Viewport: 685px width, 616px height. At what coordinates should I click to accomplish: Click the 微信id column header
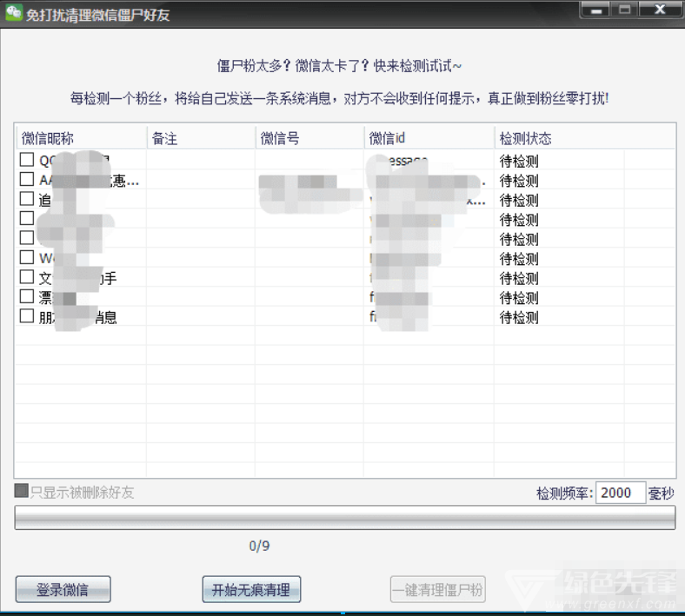pos(429,138)
